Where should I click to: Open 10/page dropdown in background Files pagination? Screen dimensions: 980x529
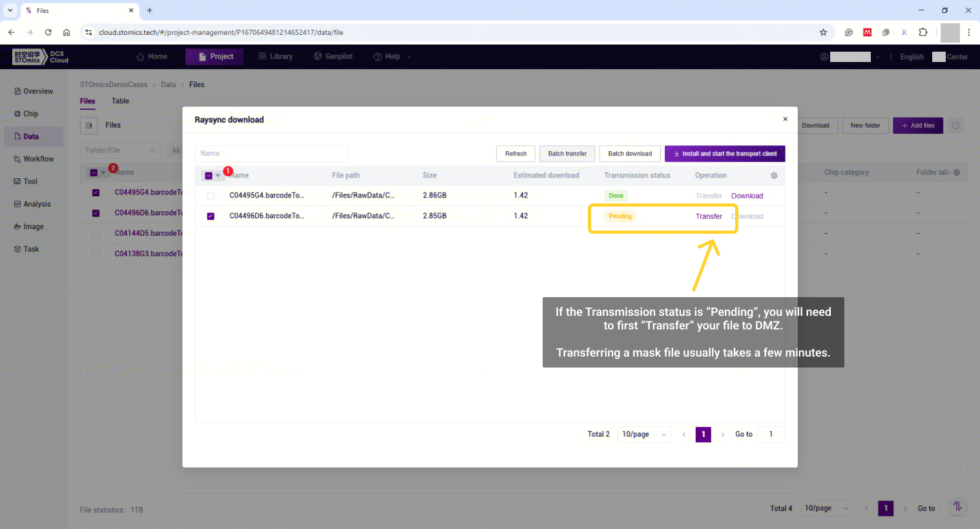pos(827,508)
